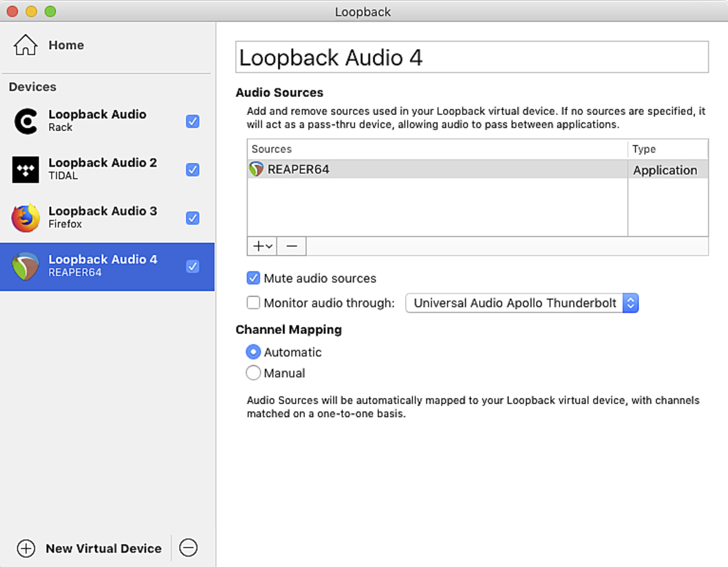Click the Type column header
The height and width of the screenshot is (567, 728).
[668, 149]
